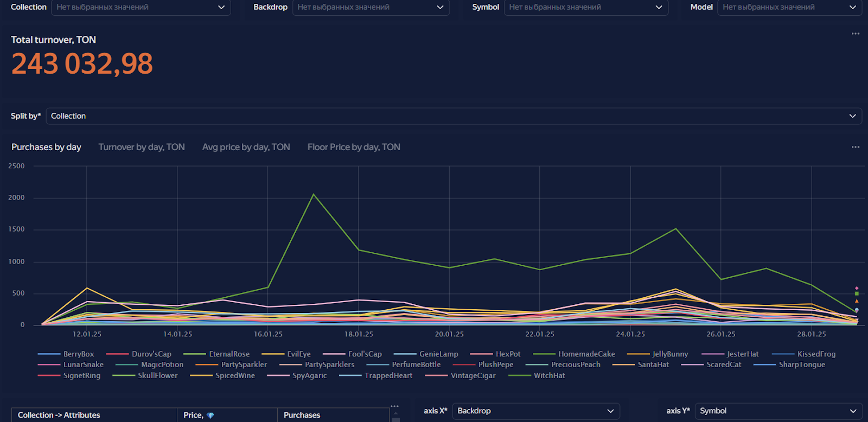Click the SharpTongue legend entry
The height and width of the screenshot is (422, 868).
point(789,365)
